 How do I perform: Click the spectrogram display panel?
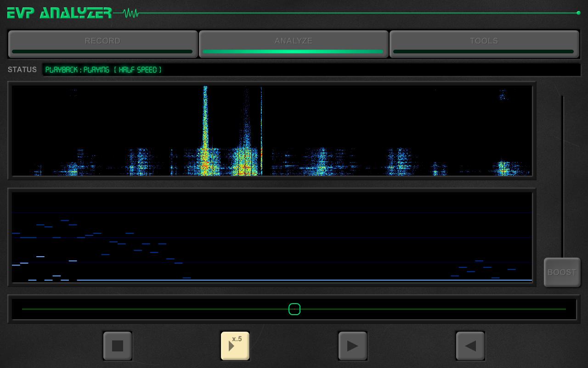272,131
